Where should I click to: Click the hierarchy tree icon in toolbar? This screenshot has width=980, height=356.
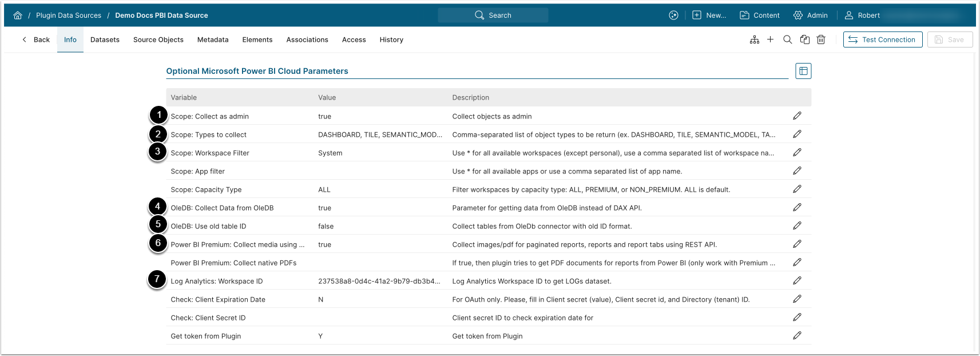755,39
